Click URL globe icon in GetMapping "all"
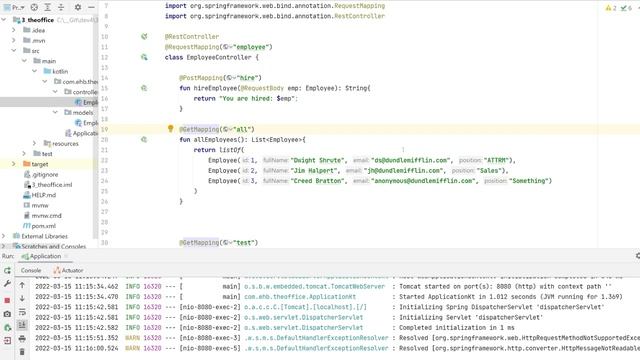Viewport: 640px width, 360px height. pos(227,129)
